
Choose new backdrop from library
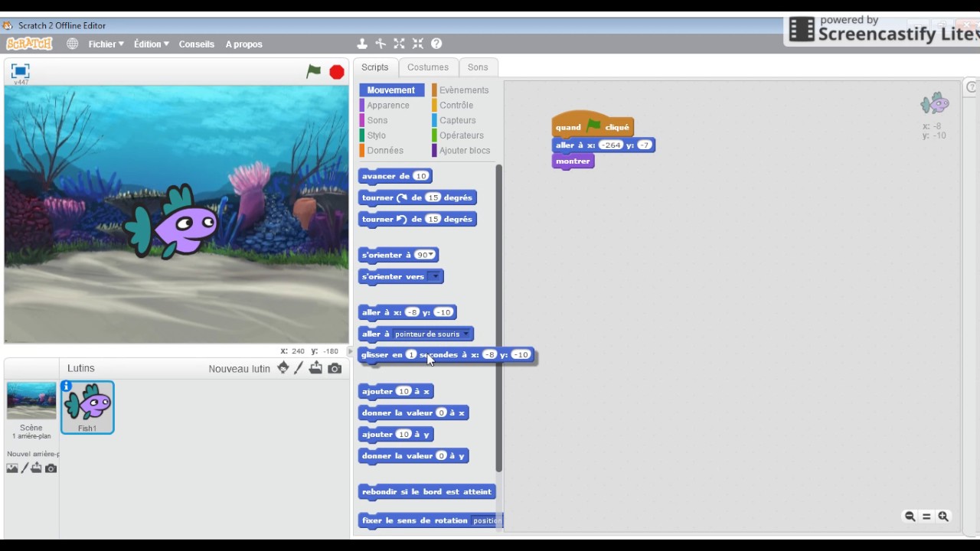click(12, 468)
